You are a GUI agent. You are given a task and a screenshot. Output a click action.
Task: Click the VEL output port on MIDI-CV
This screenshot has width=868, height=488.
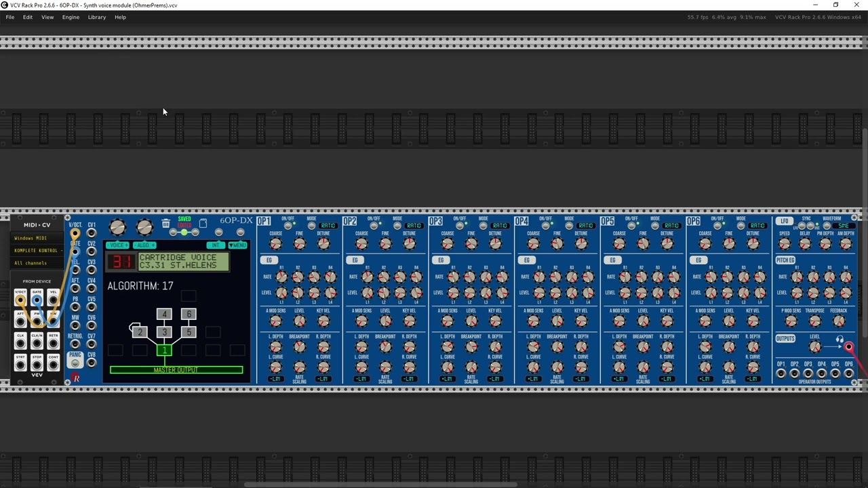(x=53, y=300)
